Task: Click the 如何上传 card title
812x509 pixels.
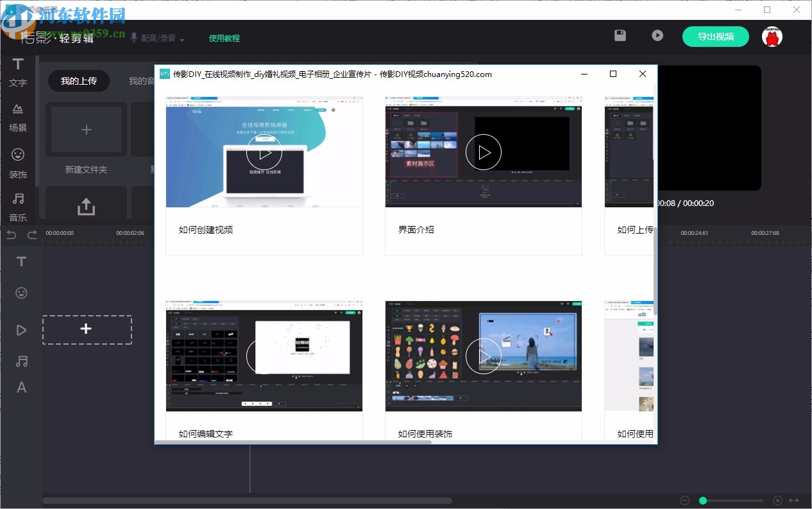Action: click(635, 230)
